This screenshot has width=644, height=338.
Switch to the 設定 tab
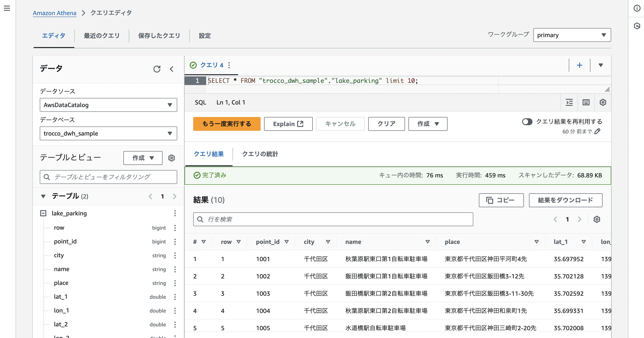(x=205, y=36)
